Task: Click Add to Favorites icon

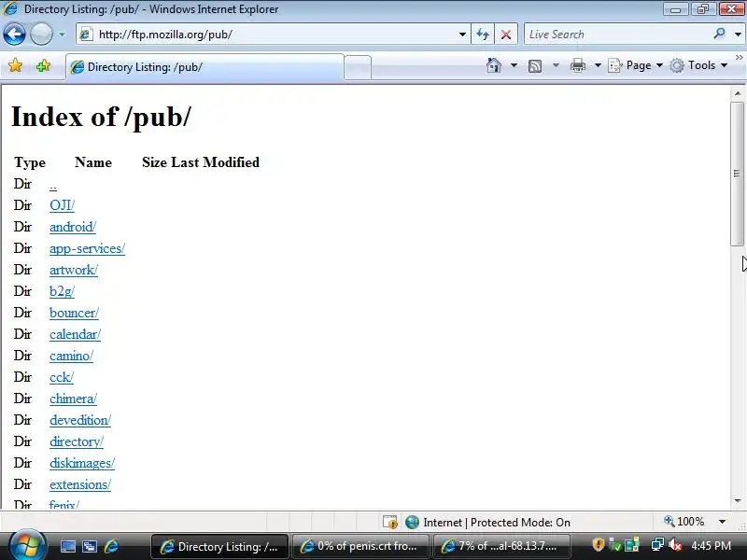Action: 43,65
